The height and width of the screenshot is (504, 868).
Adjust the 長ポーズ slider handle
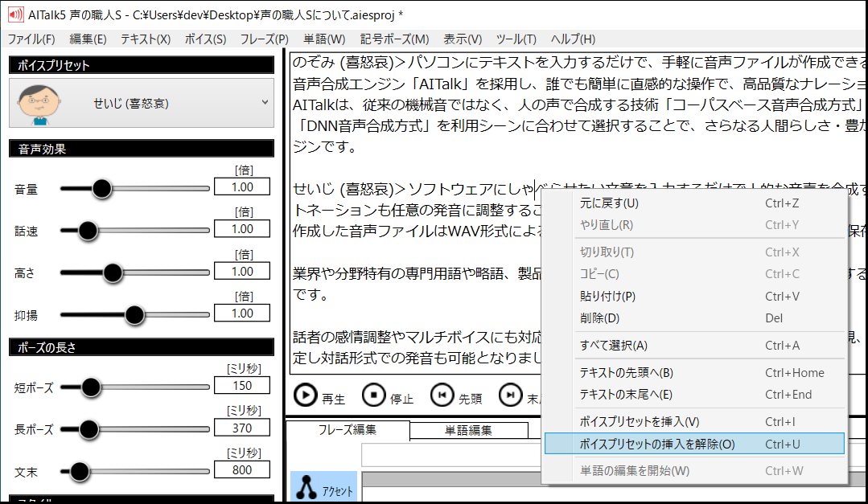click(x=88, y=429)
